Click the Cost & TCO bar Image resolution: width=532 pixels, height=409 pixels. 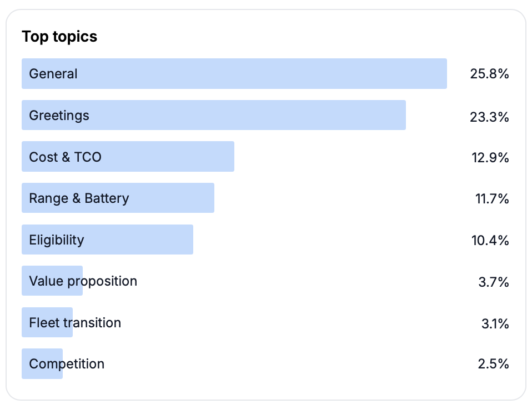pos(128,157)
